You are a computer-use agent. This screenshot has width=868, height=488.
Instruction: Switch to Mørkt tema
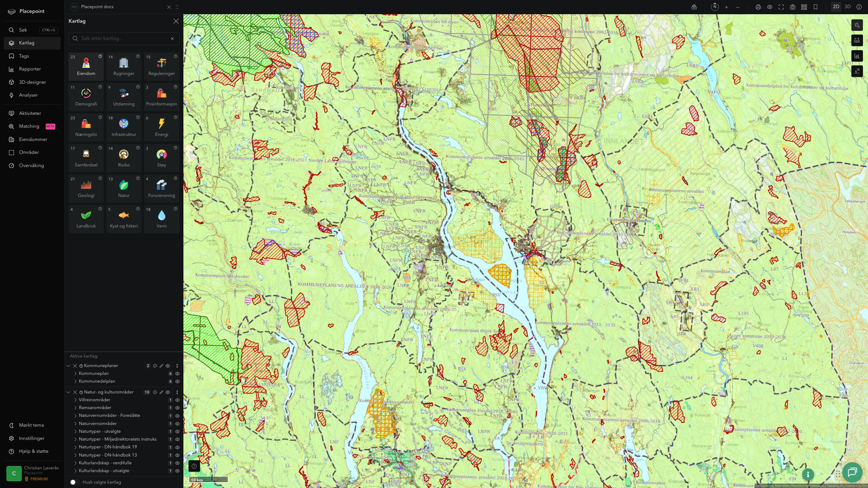[x=32, y=425]
